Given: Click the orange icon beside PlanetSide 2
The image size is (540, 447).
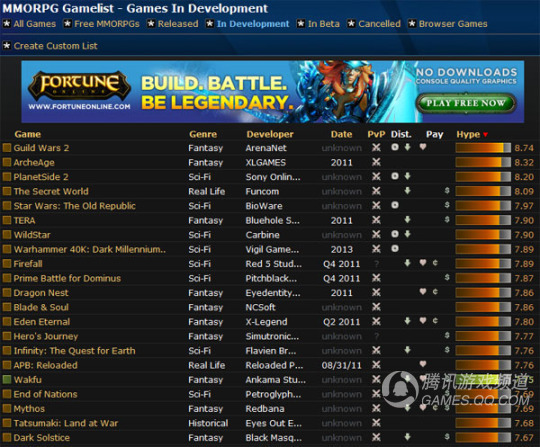Looking at the screenshot, I should click(7, 177).
